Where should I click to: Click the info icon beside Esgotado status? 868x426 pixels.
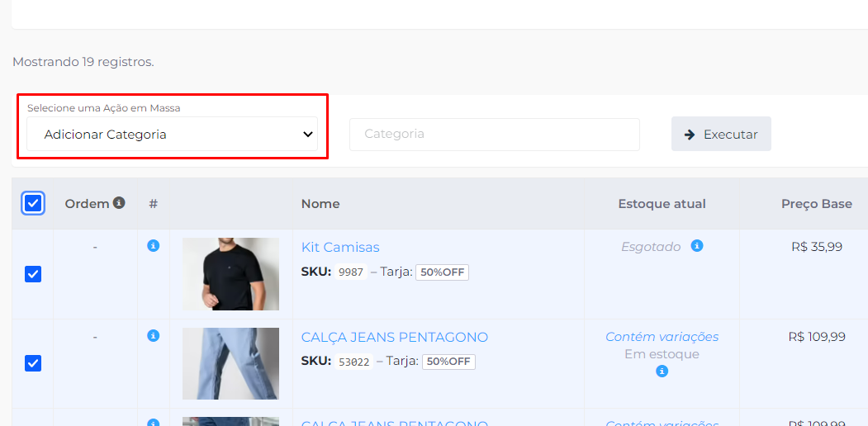pyautogui.click(x=697, y=246)
